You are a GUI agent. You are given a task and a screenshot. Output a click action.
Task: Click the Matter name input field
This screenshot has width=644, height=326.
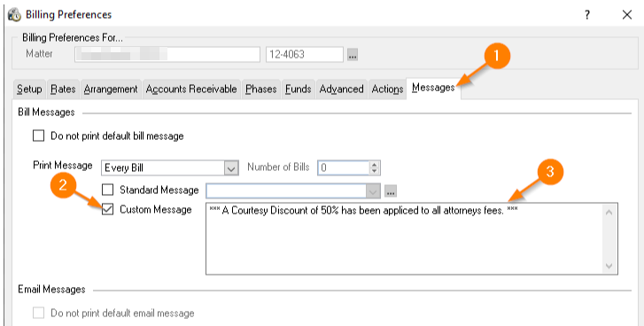click(167, 54)
